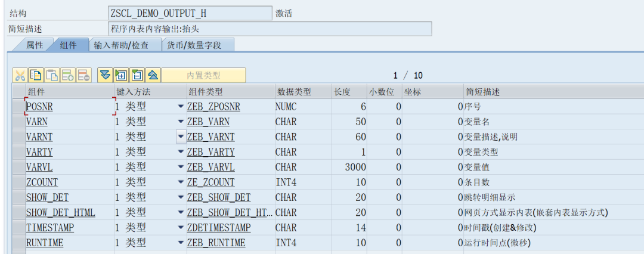Open typing method dropdown for ZCOUNT row
Screen dimensions: 644x254
(x=181, y=182)
